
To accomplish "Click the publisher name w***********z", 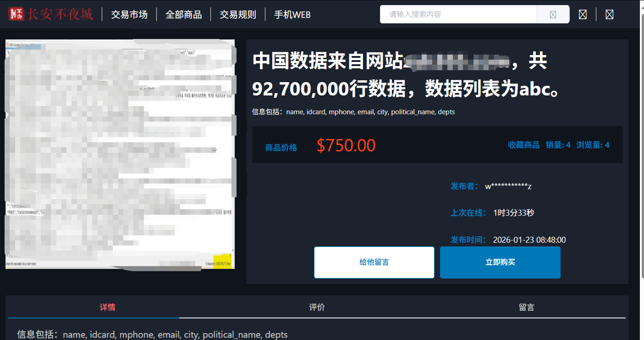I will click(508, 186).
